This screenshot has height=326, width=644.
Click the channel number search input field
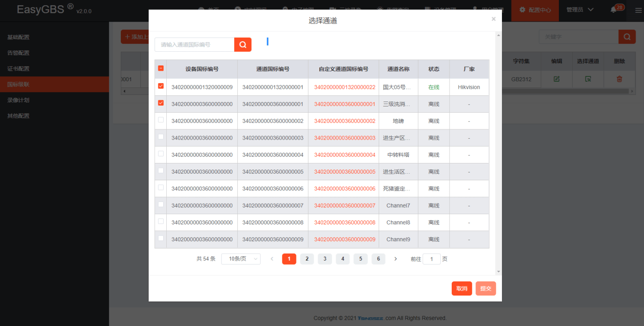pos(194,45)
